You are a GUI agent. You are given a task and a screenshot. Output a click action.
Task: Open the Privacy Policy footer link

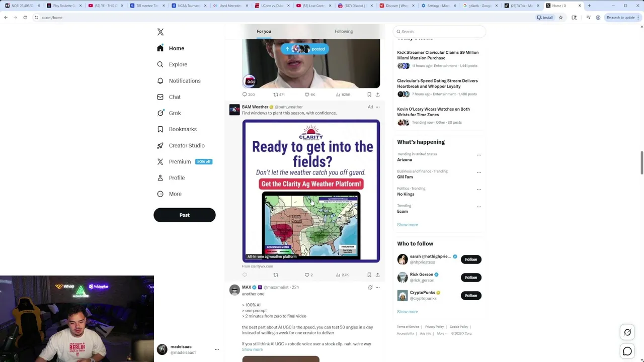coord(434,327)
